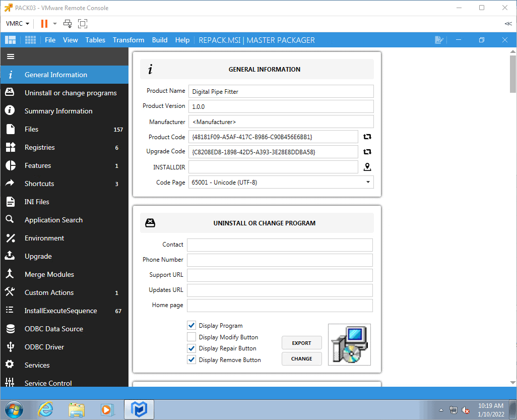Image resolution: width=517 pixels, height=420 pixels.
Task: Launch Master Packager from the taskbar
Action: [139, 409]
